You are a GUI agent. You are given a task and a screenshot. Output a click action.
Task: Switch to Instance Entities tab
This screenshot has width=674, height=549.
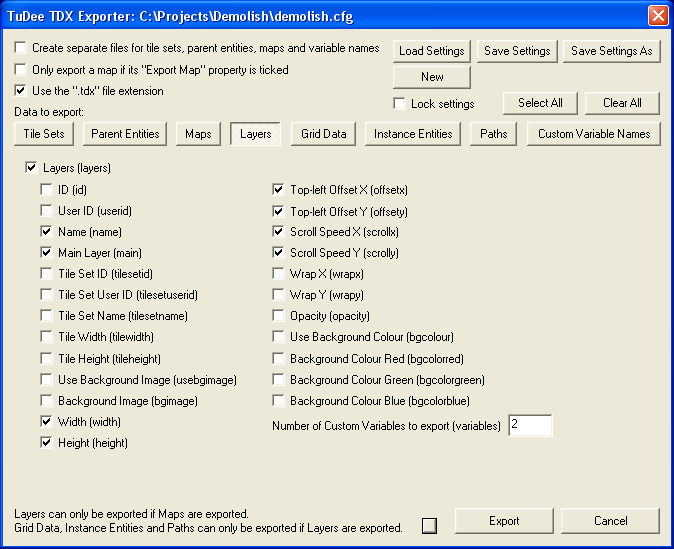(x=413, y=134)
